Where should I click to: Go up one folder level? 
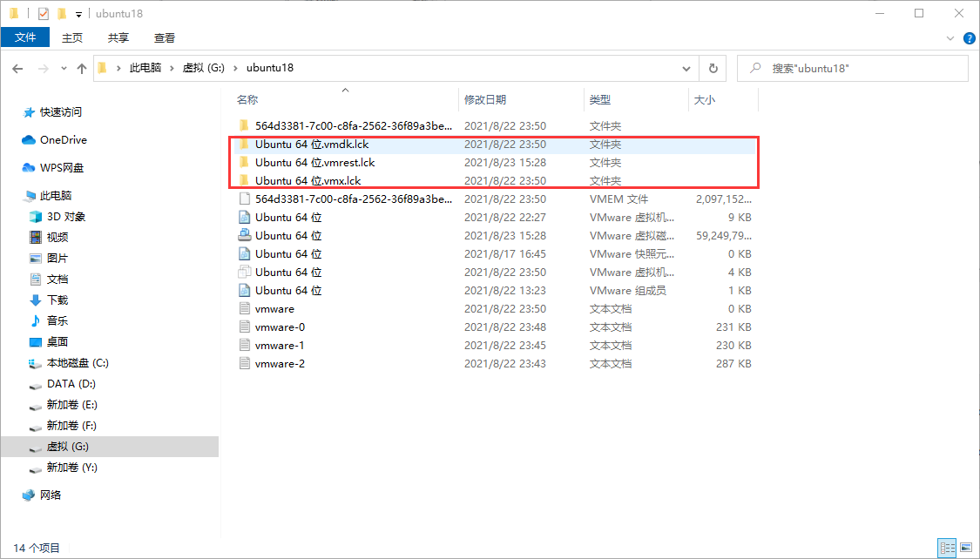pyautogui.click(x=81, y=68)
